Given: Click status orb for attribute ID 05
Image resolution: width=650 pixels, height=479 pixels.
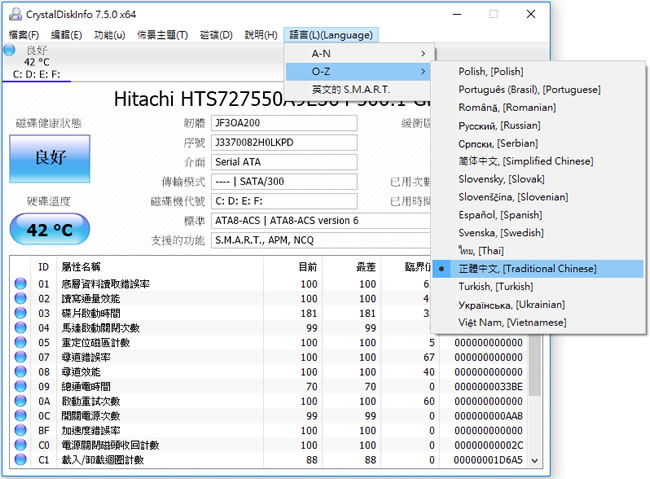Looking at the screenshot, I should pyautogui.click(x=20, y=342).
